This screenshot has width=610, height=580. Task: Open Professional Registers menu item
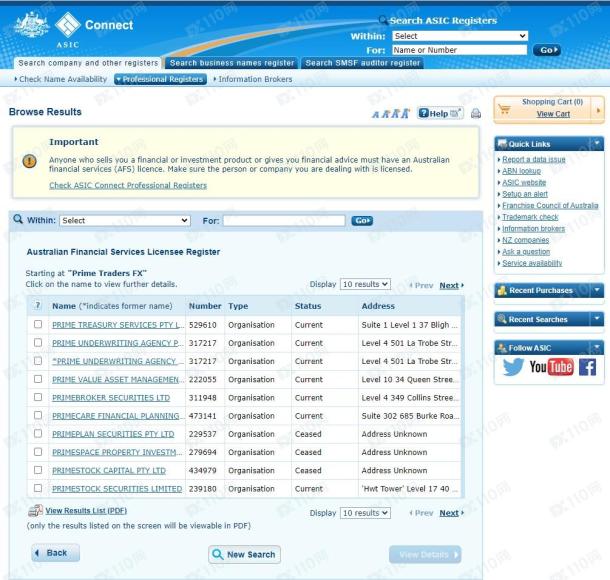tap(160, 79)
